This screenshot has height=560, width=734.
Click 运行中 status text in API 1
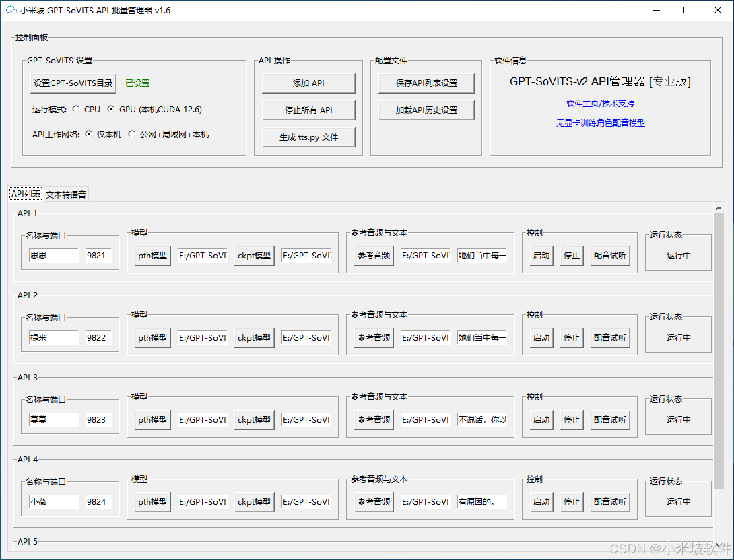pyautogui.click(x=678, y=256)
